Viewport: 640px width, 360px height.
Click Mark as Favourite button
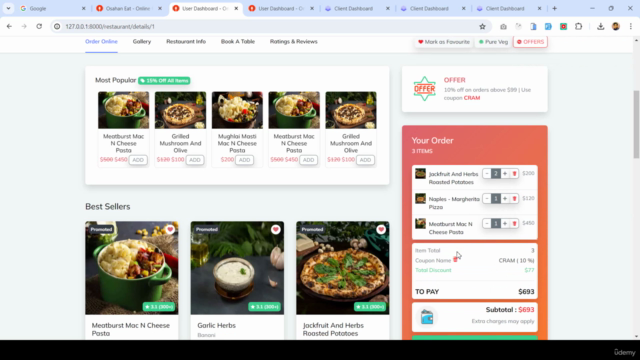coord(444,42)
